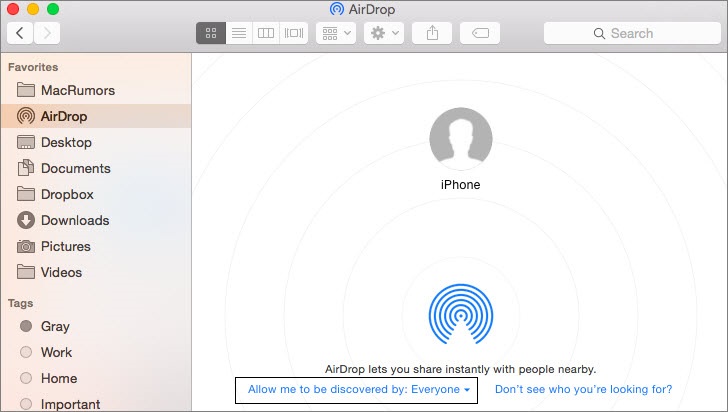The image size is (728, 412).
Task: Click the green full screen button
Action: [x=53, y=9]
